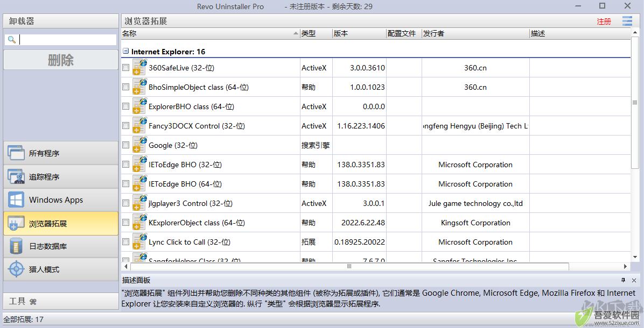Check the Google (32-位) checkbox

(125, 145)
